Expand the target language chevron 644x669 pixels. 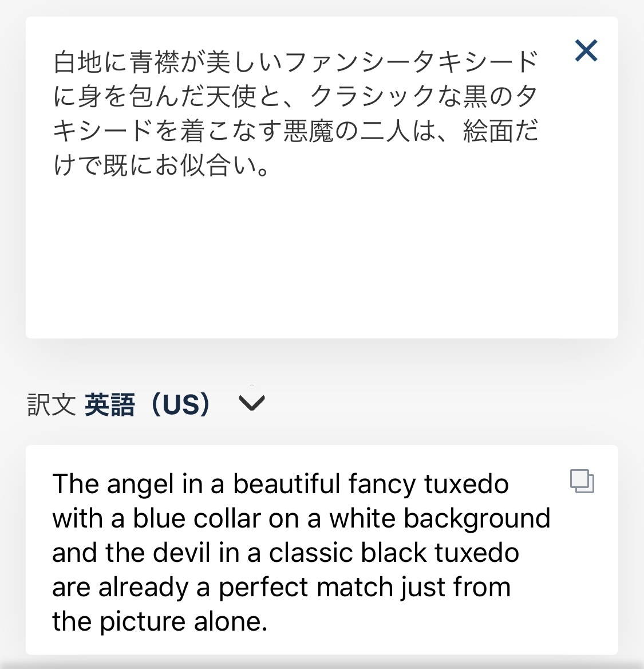tap(252, 403)
